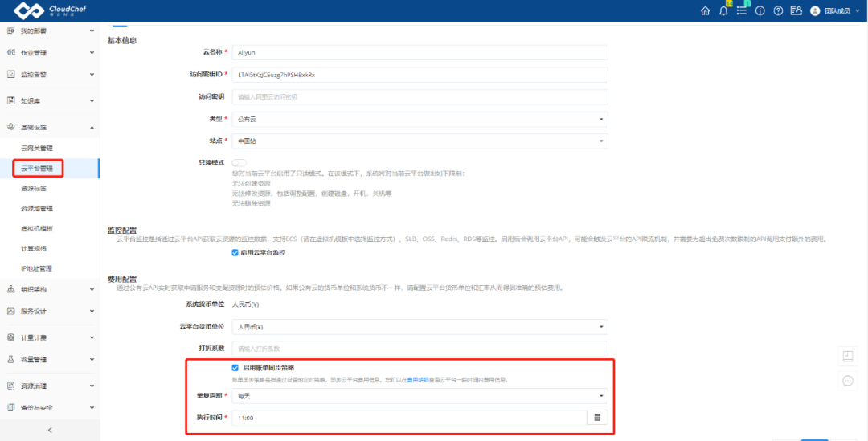This screenshot has height=441, width=868.
Task: Uncheck 启用云平台监控 checkbox
Action: (235, 253)
